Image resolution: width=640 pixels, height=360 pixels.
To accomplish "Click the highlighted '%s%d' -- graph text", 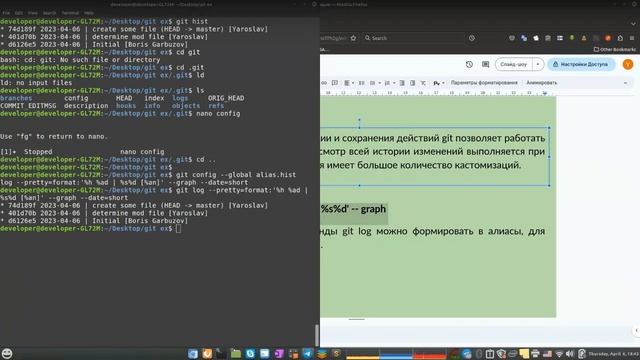I will pyautogui.click(x=353, y=209).
